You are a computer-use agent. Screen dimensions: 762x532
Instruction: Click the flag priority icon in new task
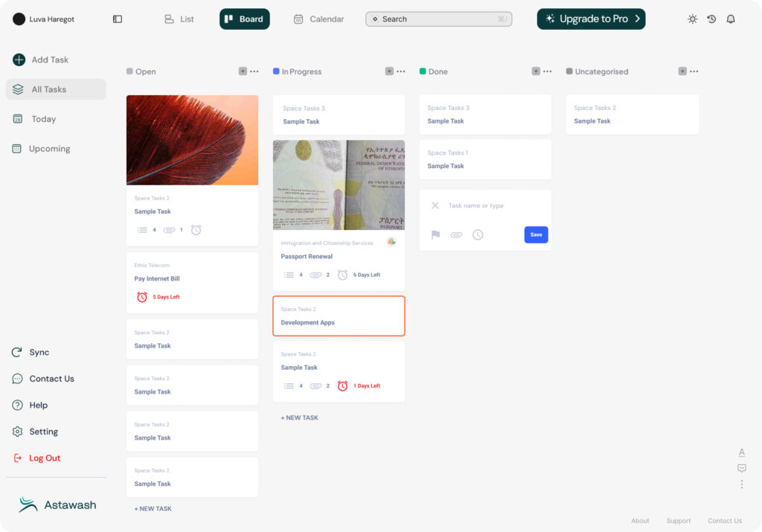click(x=435, y=235)
